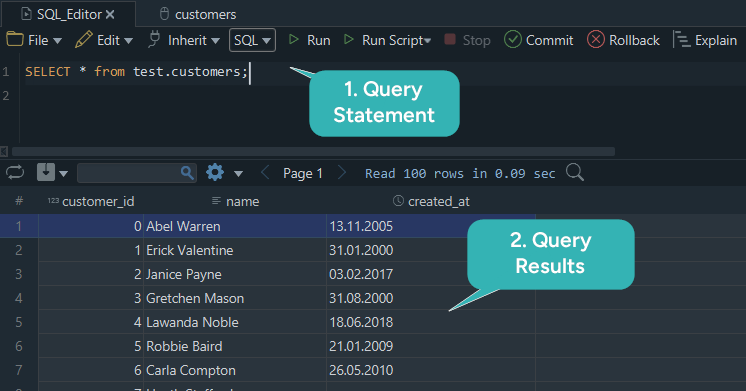Click the created_at column header
Viewport: 746px width, 391px height.
pos(431,202)
